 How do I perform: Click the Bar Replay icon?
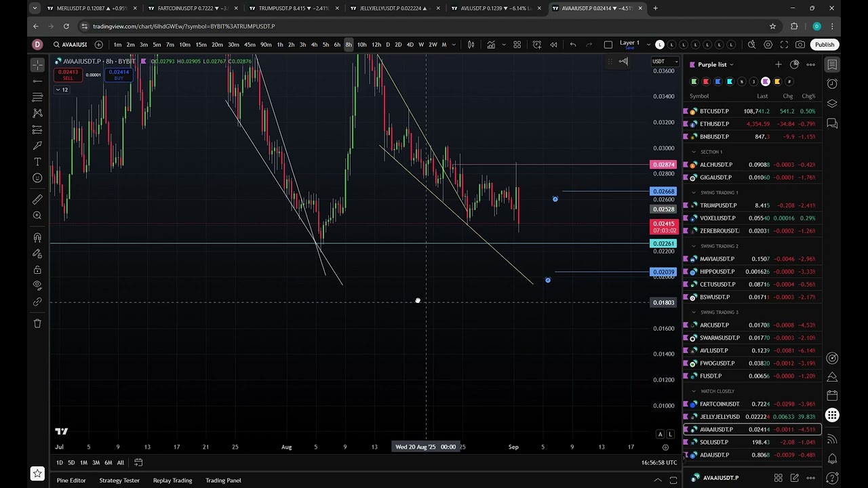tap(553, 45)
